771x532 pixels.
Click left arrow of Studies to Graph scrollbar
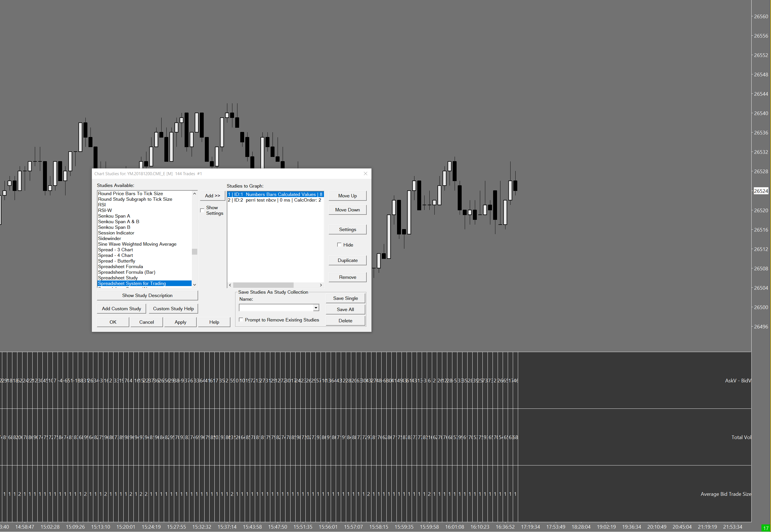click(x=230, y=285)
